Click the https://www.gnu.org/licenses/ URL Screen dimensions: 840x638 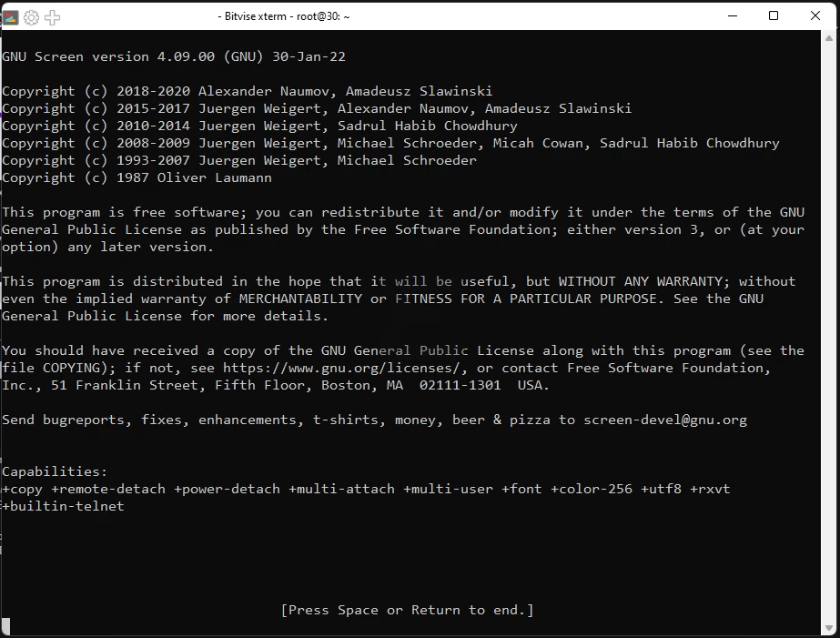(x=341, y=368)
